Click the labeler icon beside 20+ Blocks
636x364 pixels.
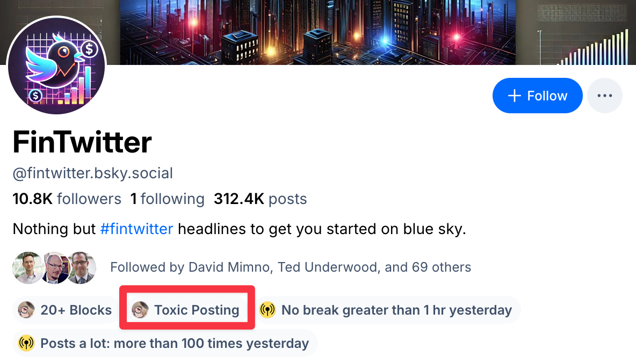26,310
